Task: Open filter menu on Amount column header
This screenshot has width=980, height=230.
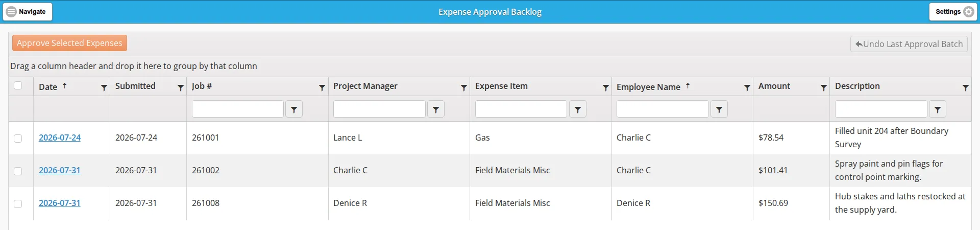Action: (x=824, y=87)
